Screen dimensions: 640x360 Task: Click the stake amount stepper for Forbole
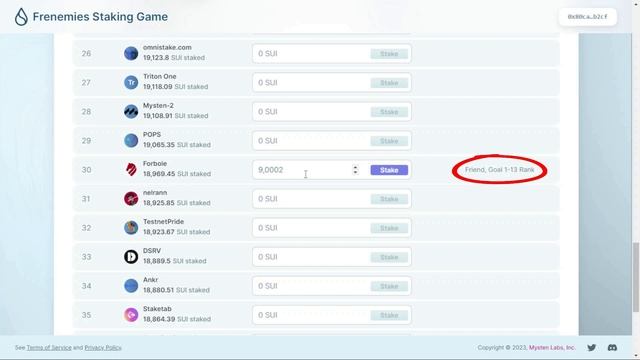click(355, 170)
